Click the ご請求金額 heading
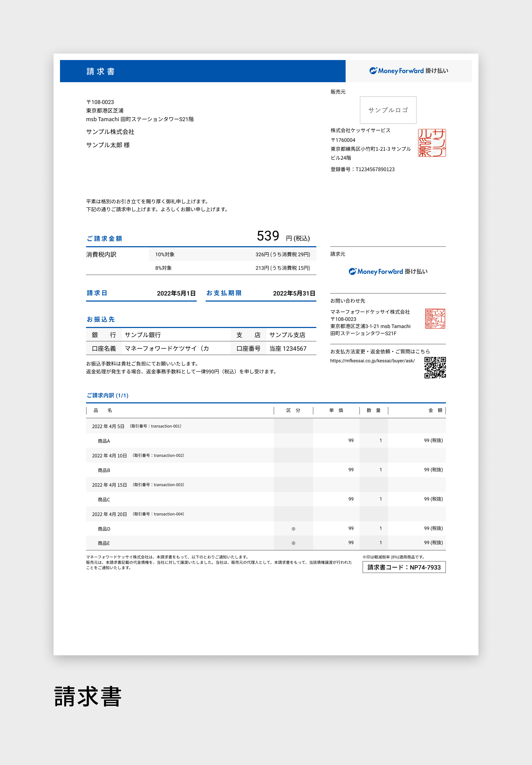The height and width of the screenshot is (765, 532). (x=105, y=239)
